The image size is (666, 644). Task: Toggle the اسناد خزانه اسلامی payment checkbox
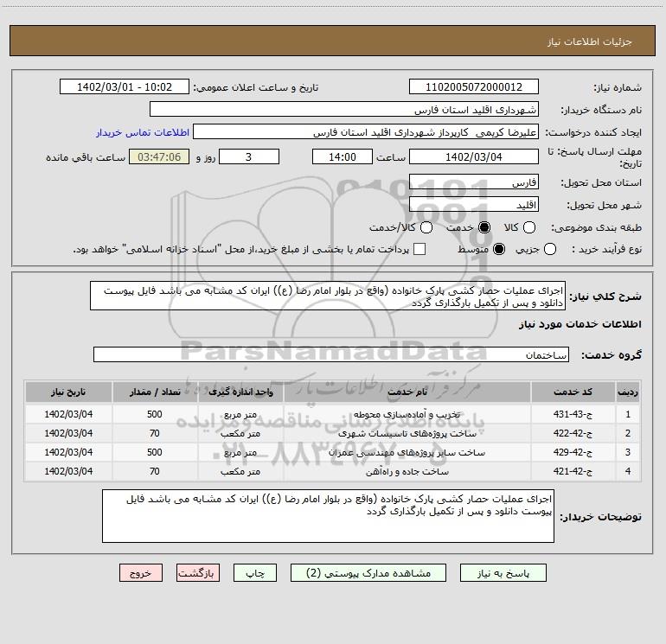point(419,249)
